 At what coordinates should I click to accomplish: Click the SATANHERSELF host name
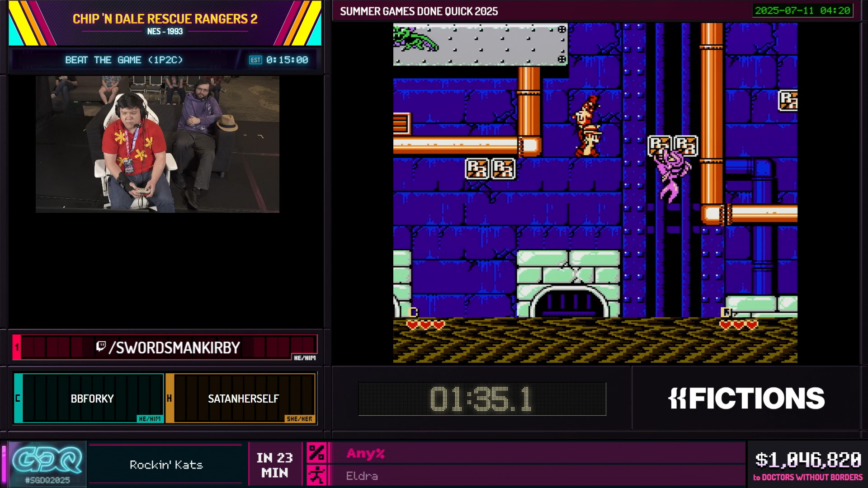point(243,399)
